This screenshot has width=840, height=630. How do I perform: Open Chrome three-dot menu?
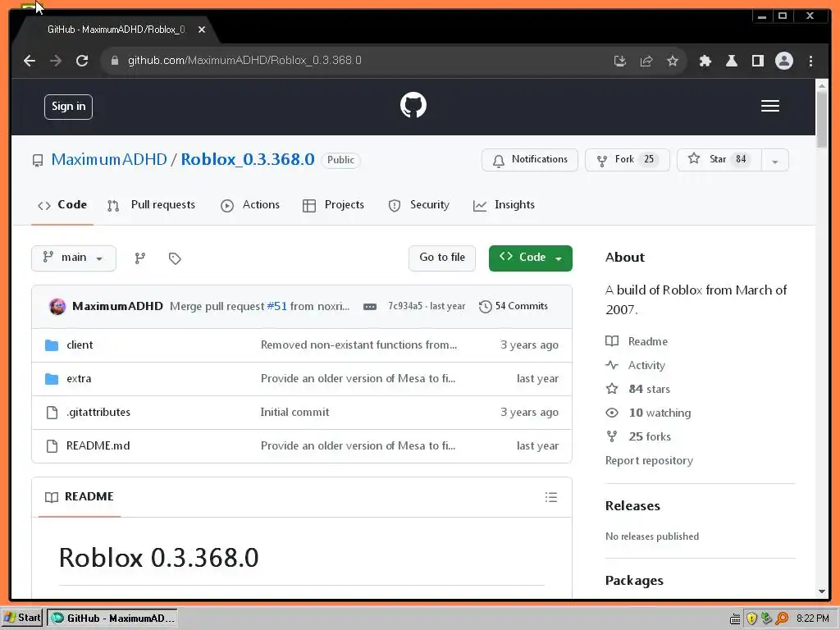[811, 61]
